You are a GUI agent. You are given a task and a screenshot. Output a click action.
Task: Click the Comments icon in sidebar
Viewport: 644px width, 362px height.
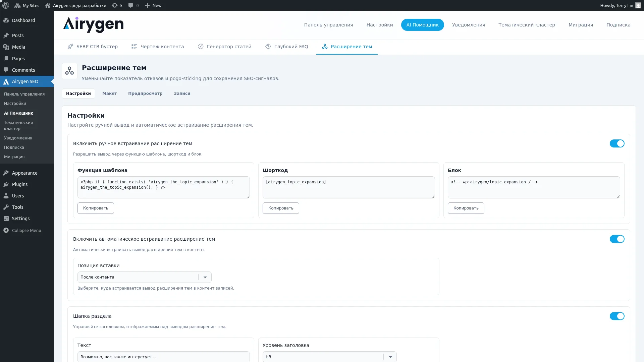pyautogui.click(x=6, y=70)
